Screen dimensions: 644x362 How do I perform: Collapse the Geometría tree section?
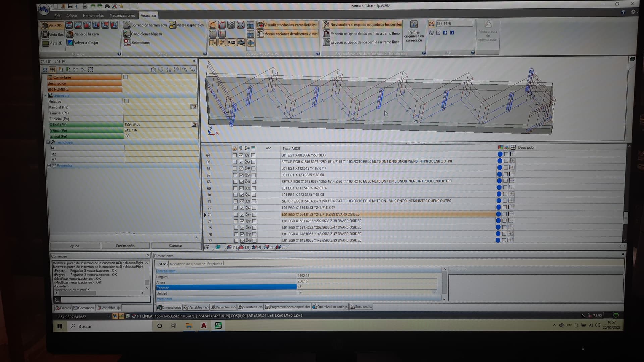[45, 96]
